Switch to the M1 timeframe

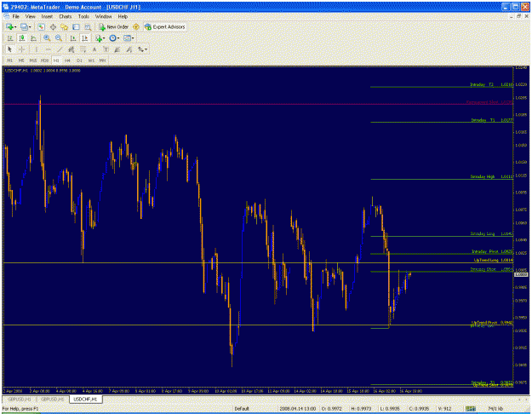9,60
